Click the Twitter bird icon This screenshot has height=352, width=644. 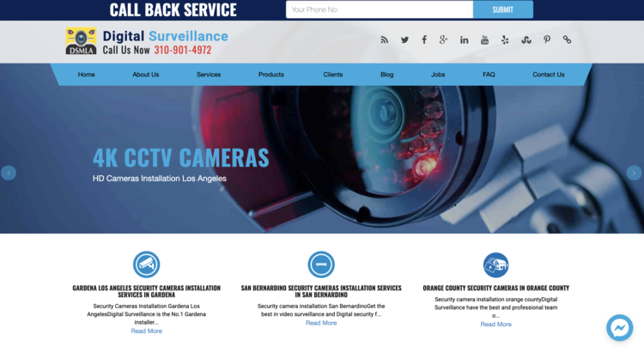pyautogui.click(x=404, y=39)
